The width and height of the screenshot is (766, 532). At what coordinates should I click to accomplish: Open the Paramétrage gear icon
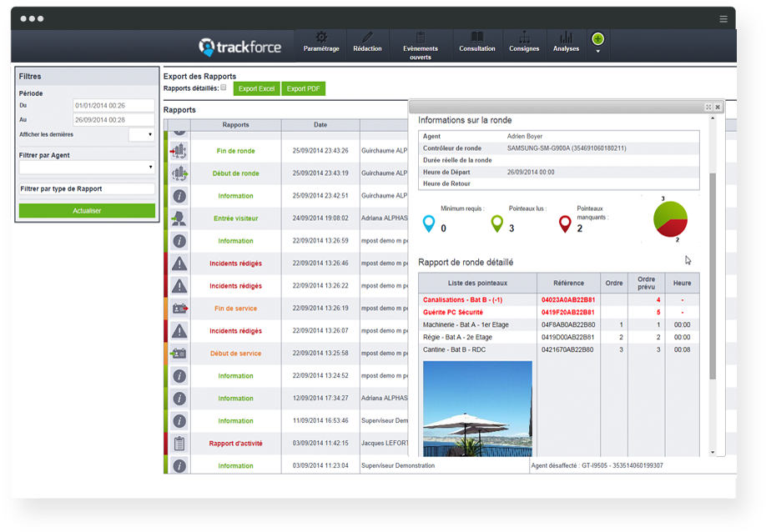point(321,38)
